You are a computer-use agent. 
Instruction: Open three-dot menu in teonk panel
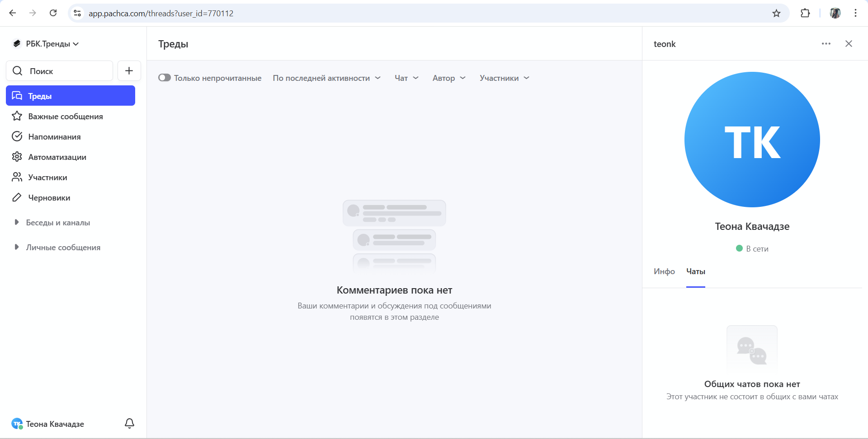pos(826,44)
